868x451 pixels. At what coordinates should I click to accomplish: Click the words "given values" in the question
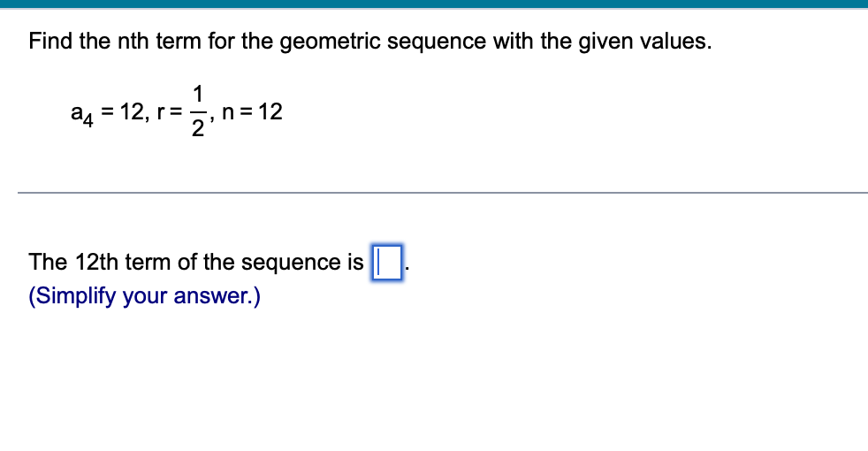point(645,42)
